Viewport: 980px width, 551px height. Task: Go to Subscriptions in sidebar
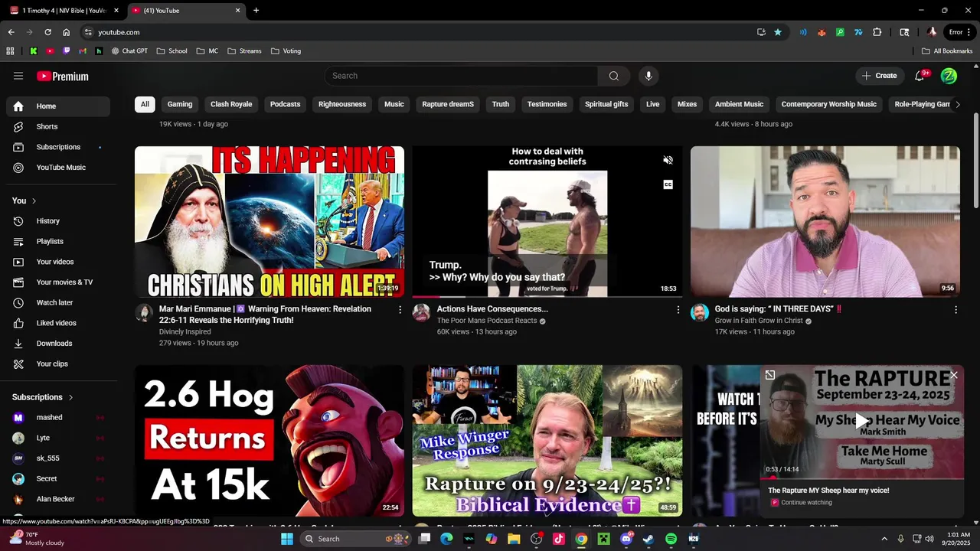point(58,147)
